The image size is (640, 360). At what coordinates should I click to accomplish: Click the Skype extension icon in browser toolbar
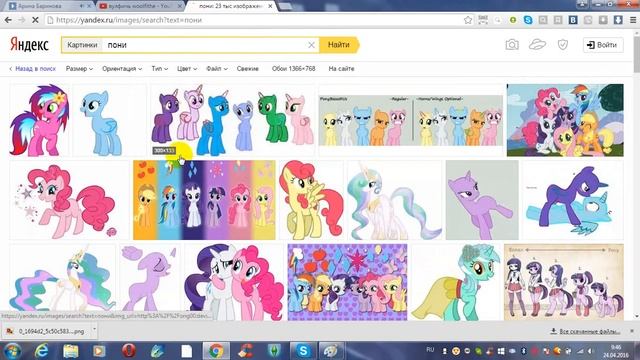pyautogui.click(x=528, y=20)
